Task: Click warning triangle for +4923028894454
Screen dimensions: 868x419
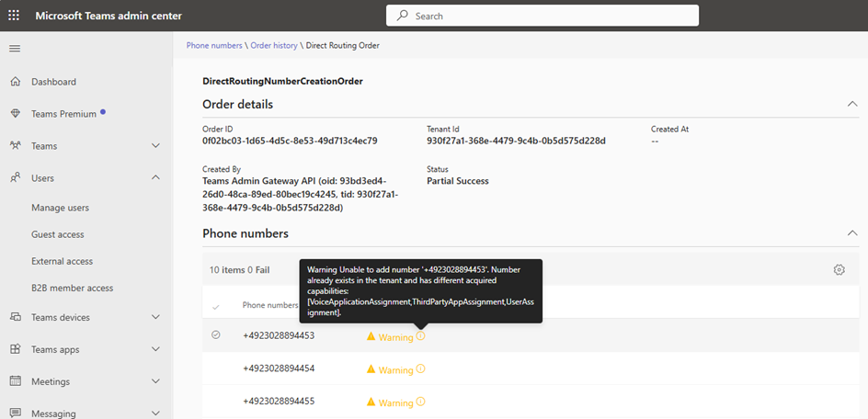Action: [x=371, y=368]
